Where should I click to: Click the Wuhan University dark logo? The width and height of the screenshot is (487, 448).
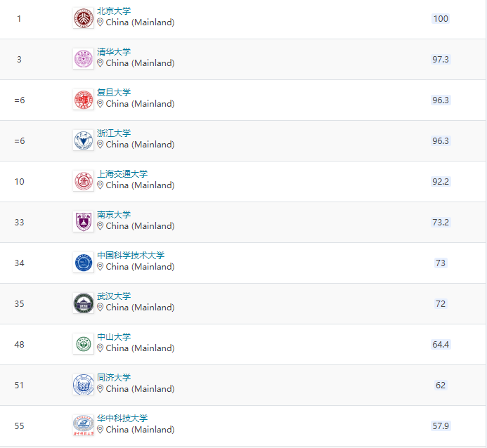tap(83, 303)
